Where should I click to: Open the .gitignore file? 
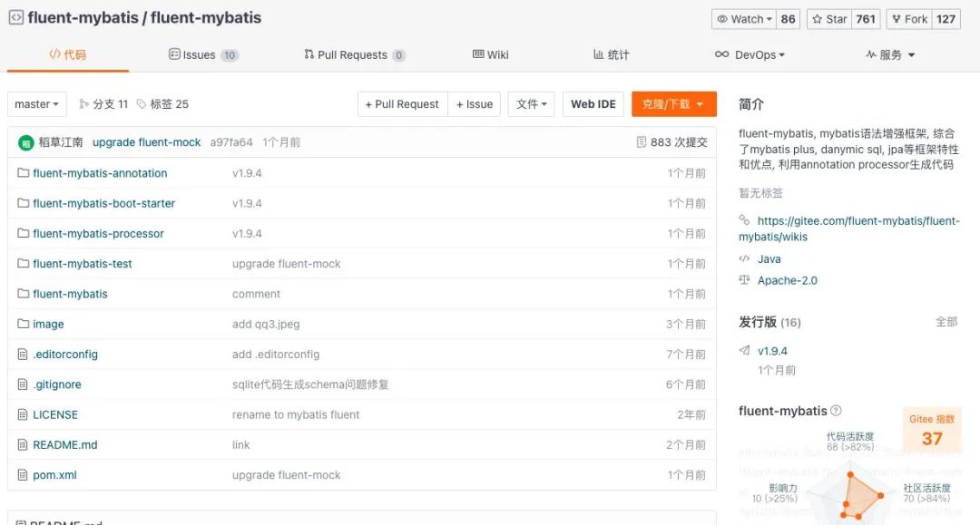[57, 384]
